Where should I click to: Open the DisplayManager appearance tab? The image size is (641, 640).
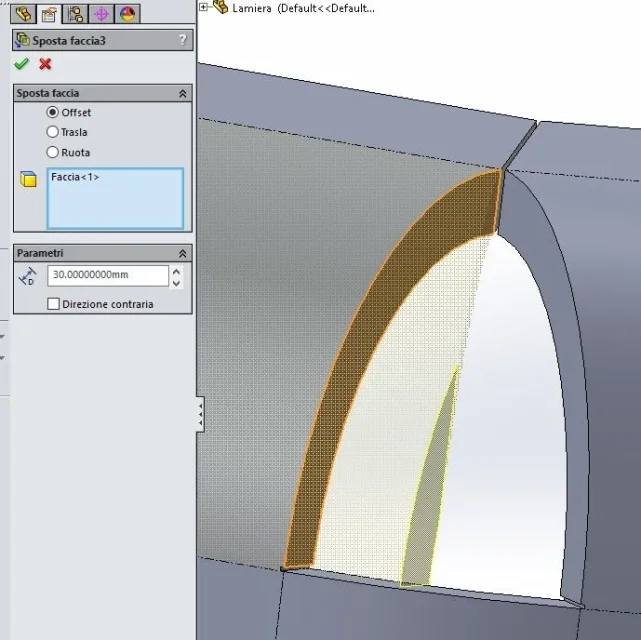128,14
